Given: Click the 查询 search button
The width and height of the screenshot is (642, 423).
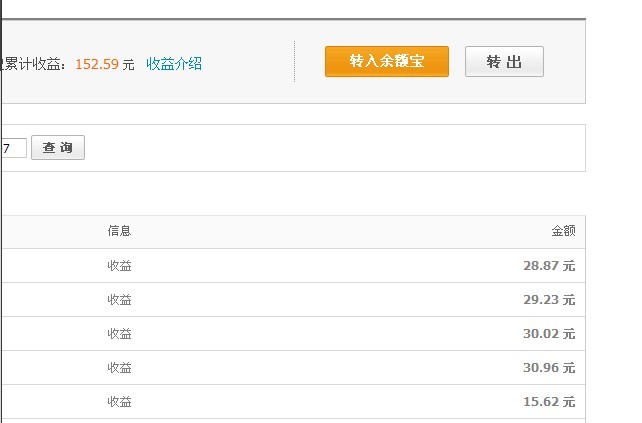Looking at the screenshot, I should (58, 148).
